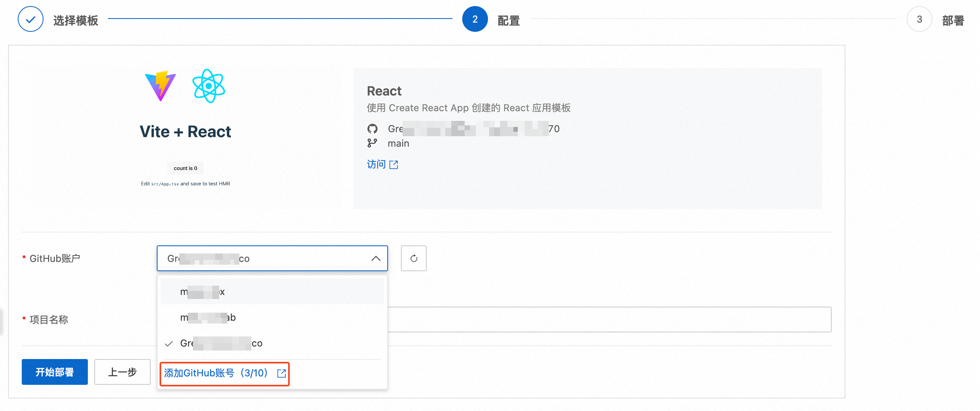The width and height of the screenshot is (980, 411).
Task: Click the 项目名称 input field
Action: coord(609,320)
